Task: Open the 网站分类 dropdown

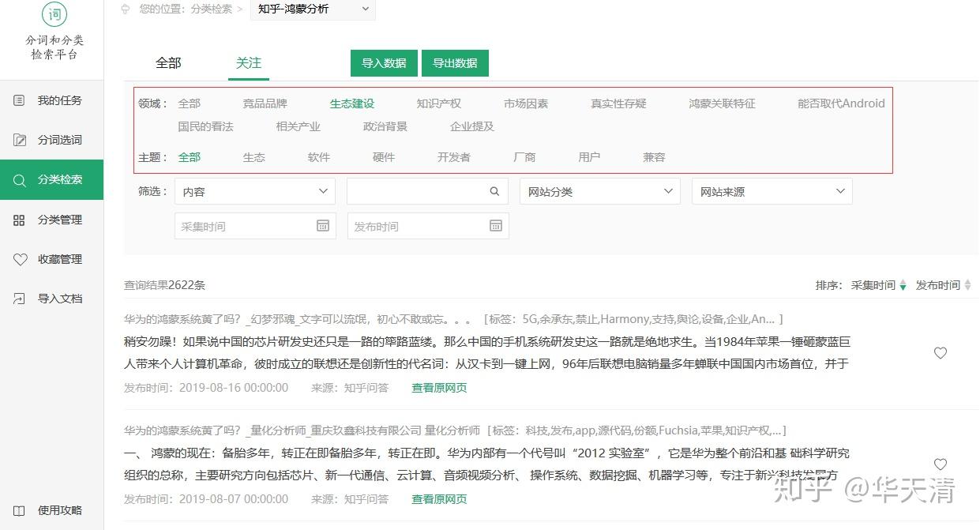Action: (600, 191)
